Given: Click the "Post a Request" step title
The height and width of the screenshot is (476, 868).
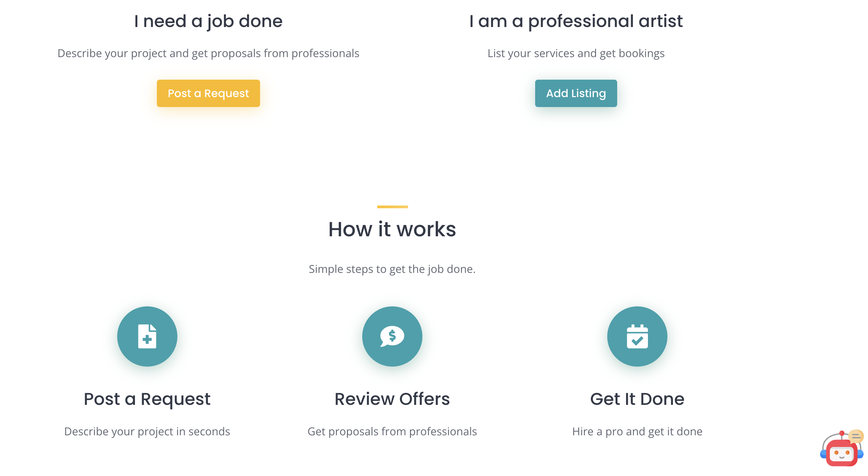Looking at the screenshot, I should [147, 399].
